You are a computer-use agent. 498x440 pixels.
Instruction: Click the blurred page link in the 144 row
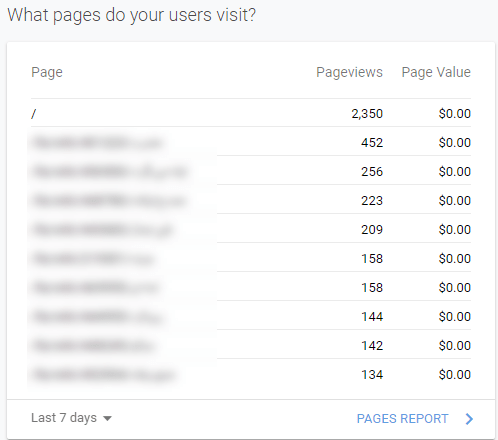pos(97,317)
